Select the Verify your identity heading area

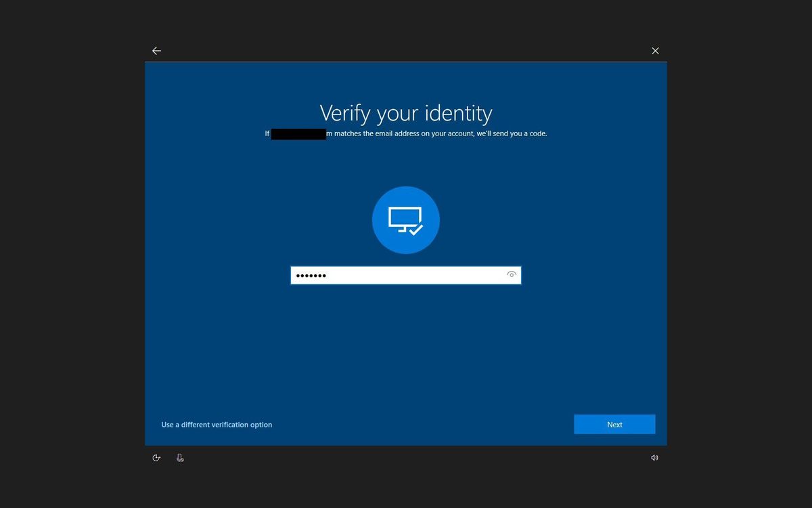point(405,112)
